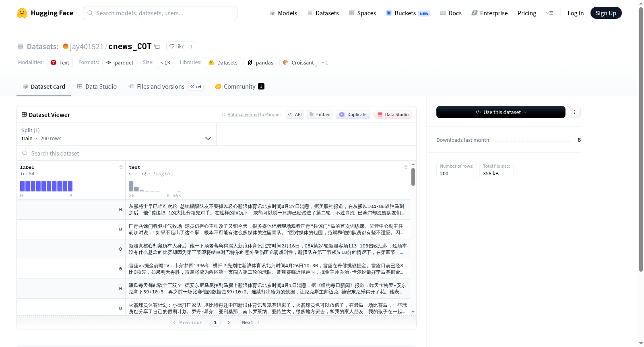Open Data Studio from viewer toolbar

click(393, 114)
